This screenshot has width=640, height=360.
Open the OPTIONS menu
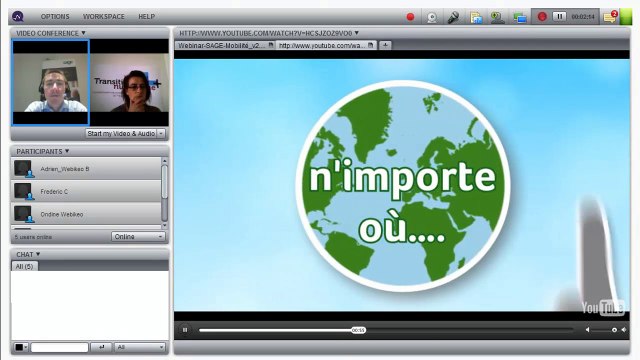pos(55,17)
